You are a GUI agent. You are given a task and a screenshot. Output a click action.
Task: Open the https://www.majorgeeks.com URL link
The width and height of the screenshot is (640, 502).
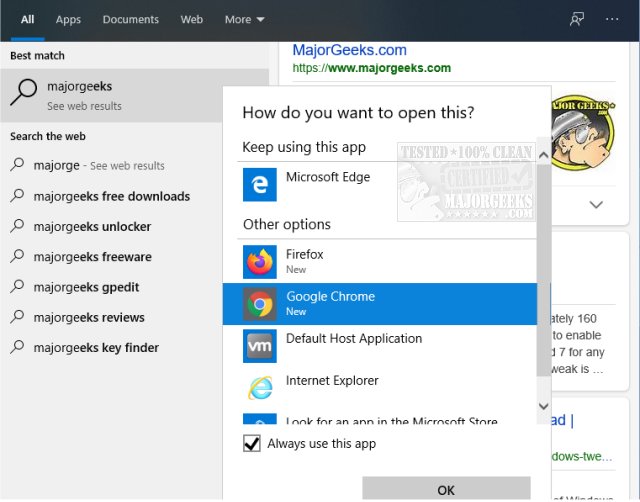[371, 68]
